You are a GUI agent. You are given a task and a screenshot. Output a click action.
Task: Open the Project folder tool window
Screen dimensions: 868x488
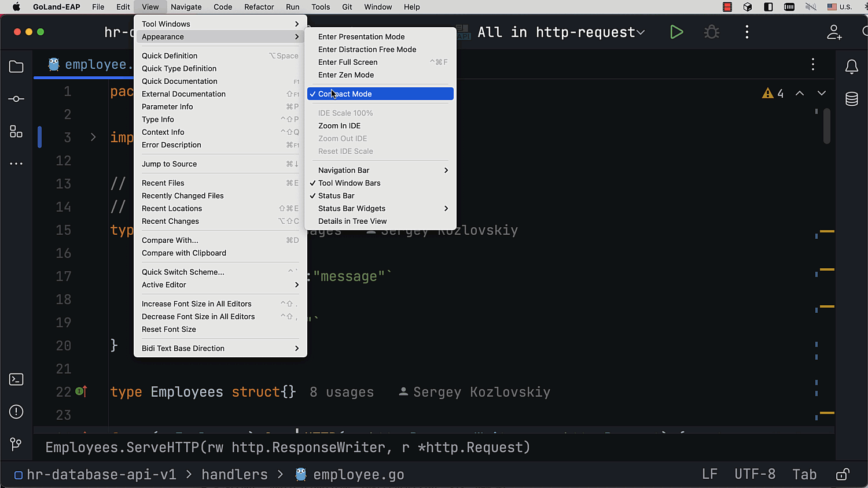[x=16, y=66]
